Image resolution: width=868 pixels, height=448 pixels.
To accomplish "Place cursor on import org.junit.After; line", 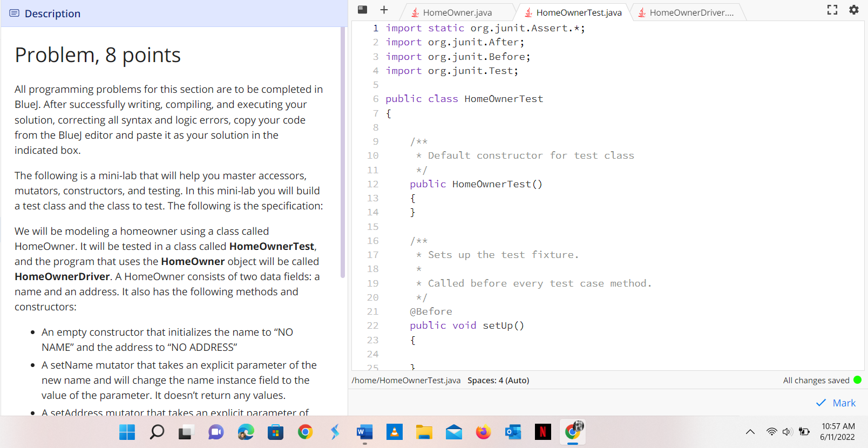I will 455,42.
